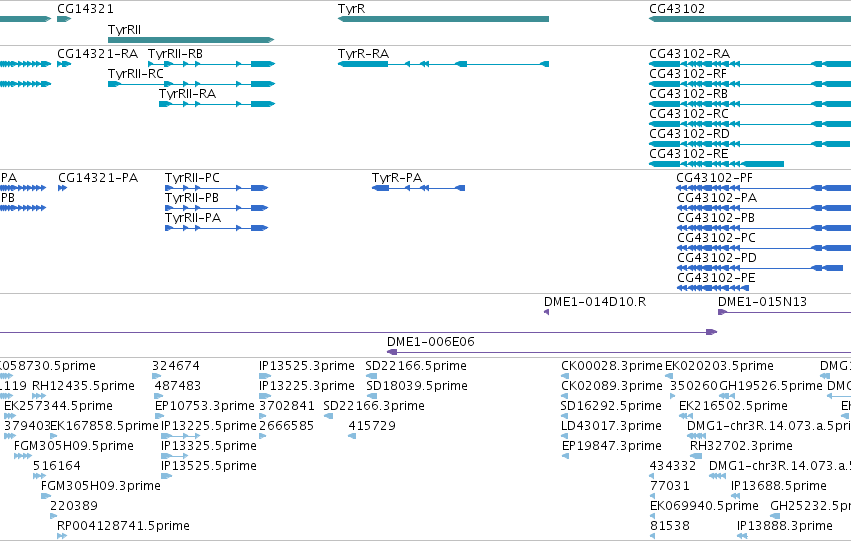Image resolution: width=851 pixels, height=541 pixels.
Task: Select the CG43102-RD transcript label
Action: click(689, 134)
